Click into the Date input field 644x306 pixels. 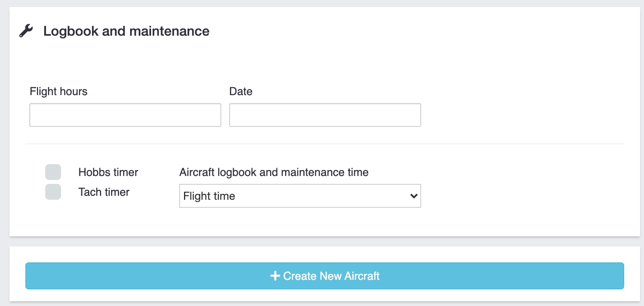[325, 115]
